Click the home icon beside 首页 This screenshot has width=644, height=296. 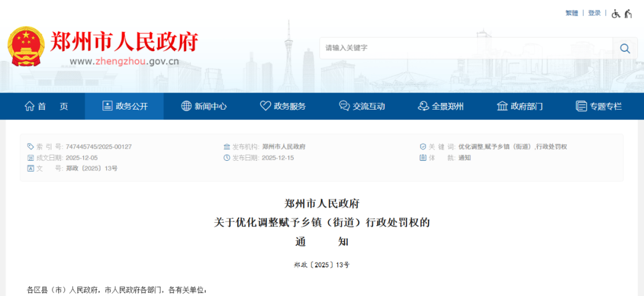tap(30, 106)
